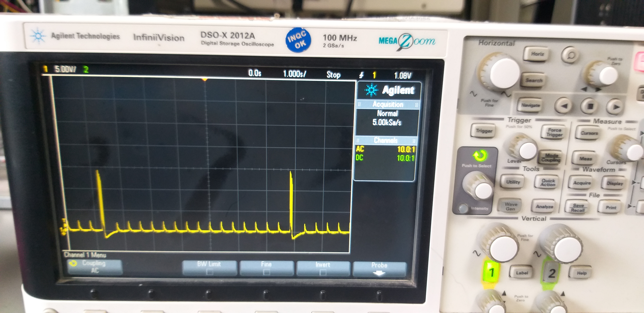Click the orange trigger time marker
This screenshot has height=313, width=644.
coord(205,79)
